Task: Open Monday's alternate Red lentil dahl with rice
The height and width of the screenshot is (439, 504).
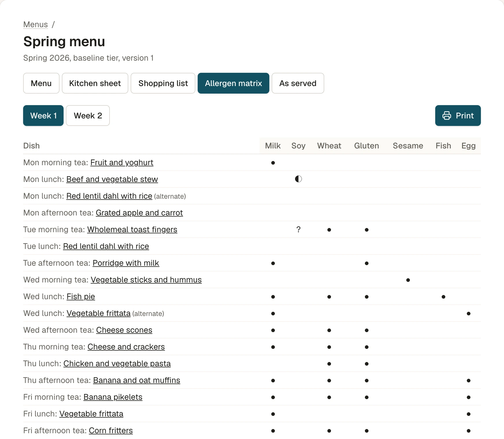Action: click(x=109, y=196)
